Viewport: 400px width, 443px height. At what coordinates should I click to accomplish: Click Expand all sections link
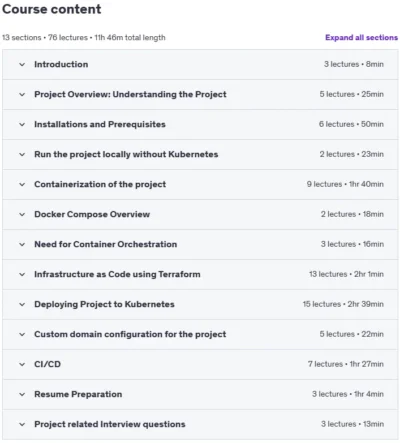click(361, 38)
